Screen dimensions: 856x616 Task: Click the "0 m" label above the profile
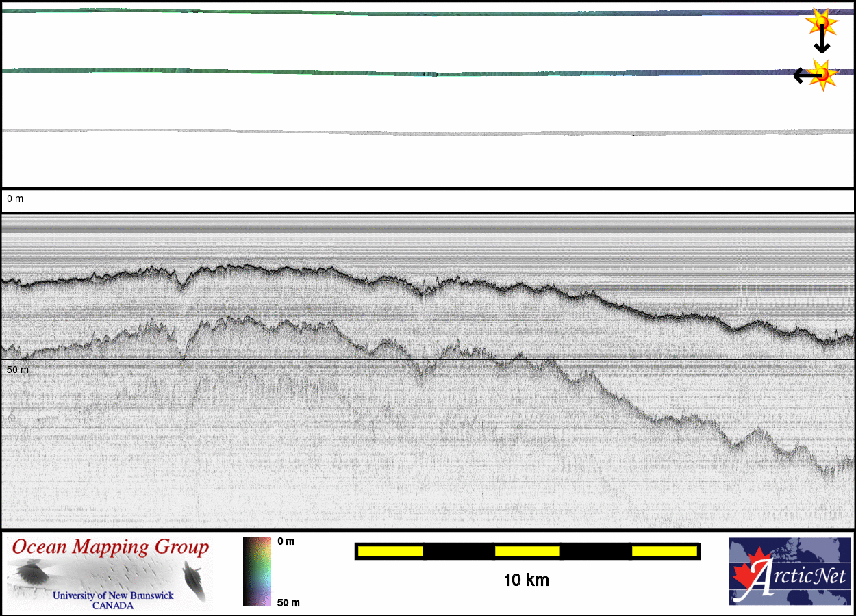click(x=15, y=198)
